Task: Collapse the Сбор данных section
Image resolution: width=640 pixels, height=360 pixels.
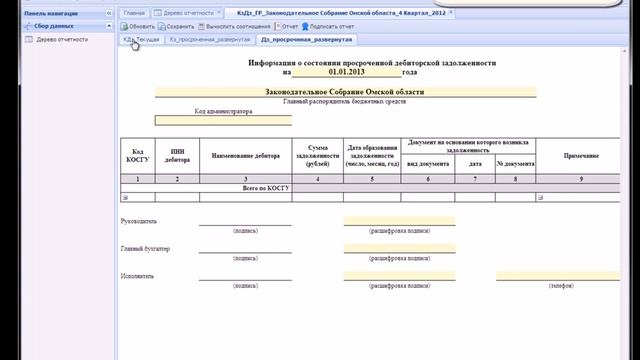Action: click(109, 26)
